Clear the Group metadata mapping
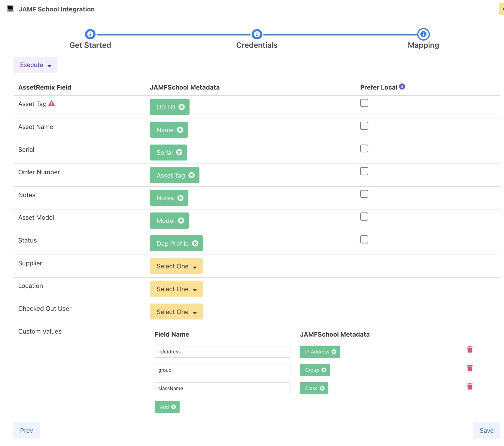Image resolution: width=504 pixels, height=446 pixels. [324, 370]
